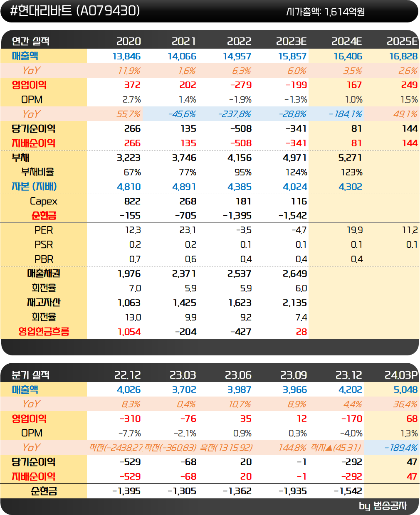This screenshot has width=420, height=515.
Task: Click the 2020 column header in annual table
Action: [128, 41]
